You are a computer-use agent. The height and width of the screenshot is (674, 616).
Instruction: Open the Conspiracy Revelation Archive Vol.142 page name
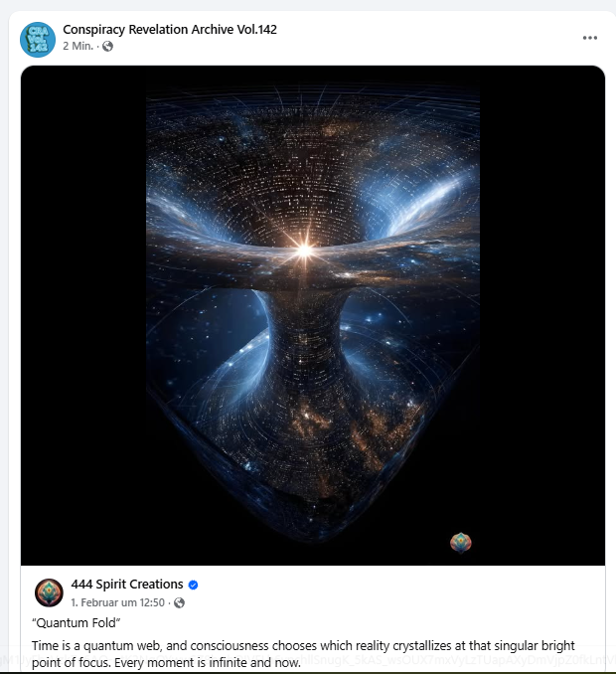point(170,29)
